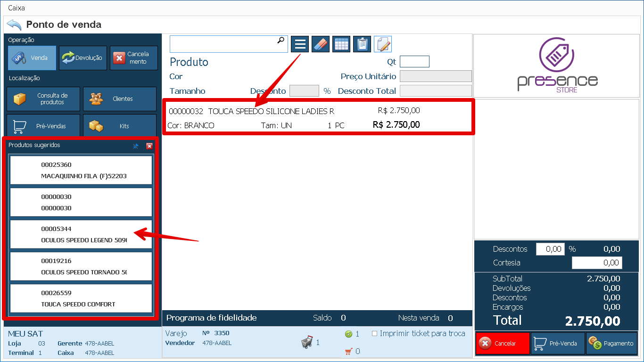The height and width of the screenshot is (362, 644).
Task: Select the Venda operation
Action: point(32,58)
